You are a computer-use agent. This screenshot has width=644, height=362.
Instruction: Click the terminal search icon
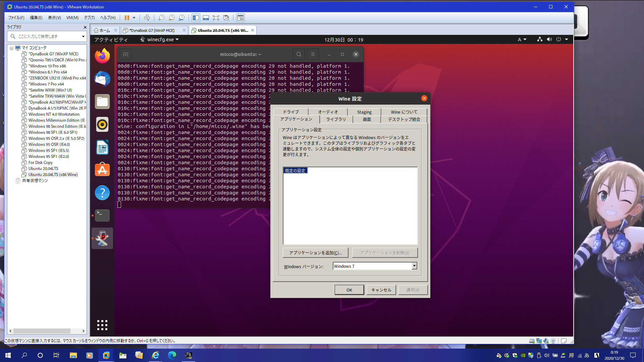299,54
